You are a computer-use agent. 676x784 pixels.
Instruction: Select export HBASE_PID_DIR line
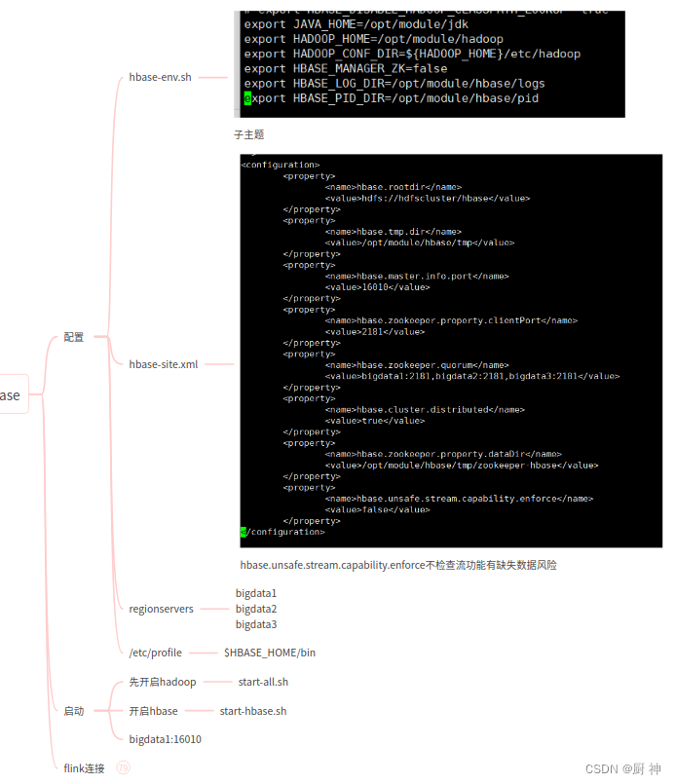click(392, 98)
